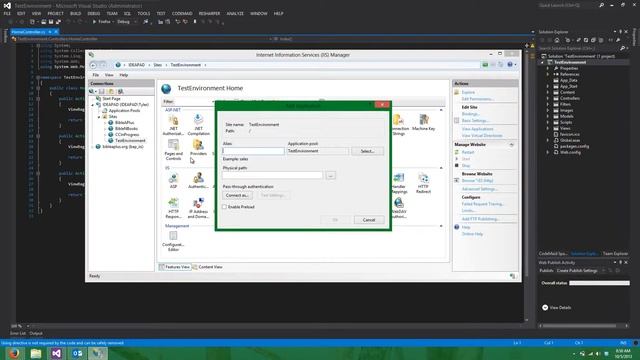Switch to Content View tab
The image size is (640, 360).
click(207, 267)
